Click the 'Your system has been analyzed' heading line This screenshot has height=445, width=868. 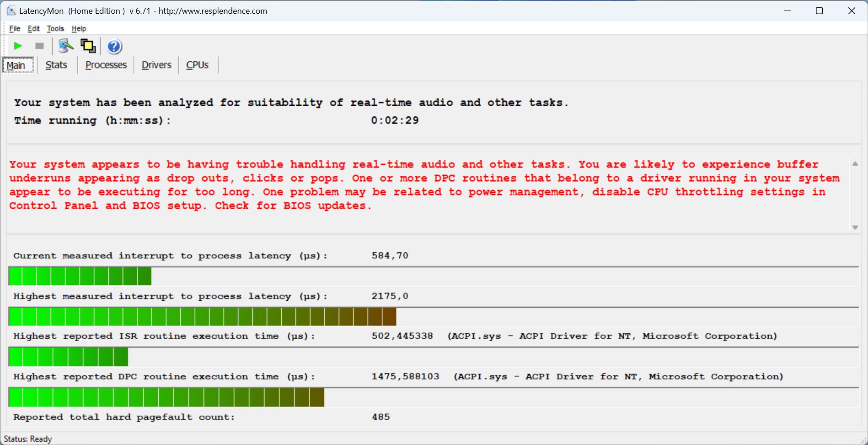(291, 103)
